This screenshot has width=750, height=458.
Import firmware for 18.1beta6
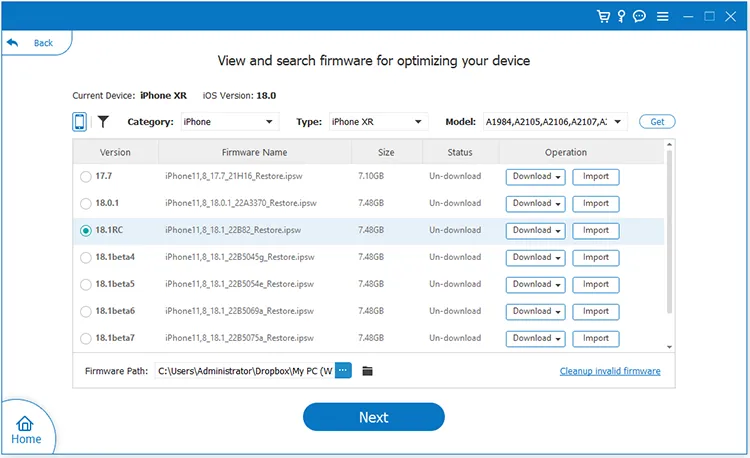596,312
